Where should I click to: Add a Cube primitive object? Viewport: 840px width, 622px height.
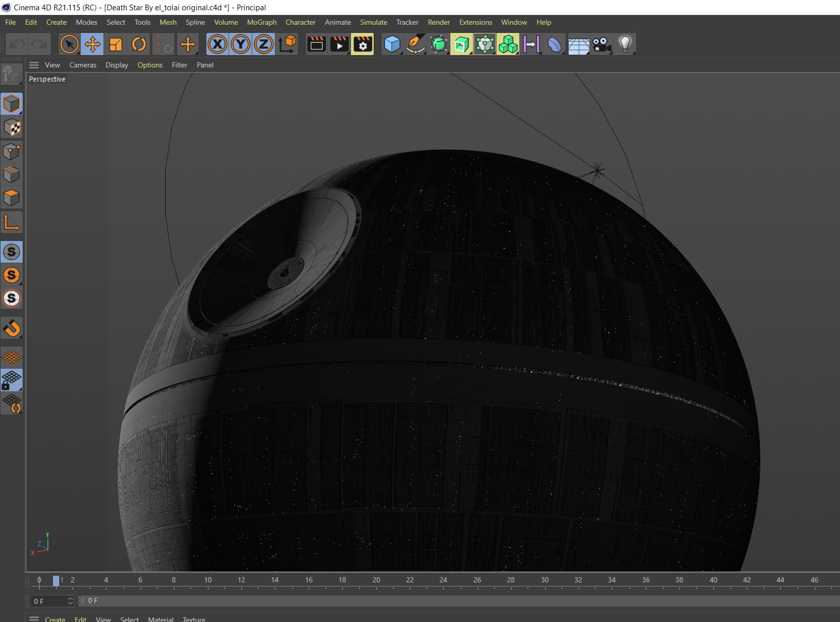click(392, 44)
